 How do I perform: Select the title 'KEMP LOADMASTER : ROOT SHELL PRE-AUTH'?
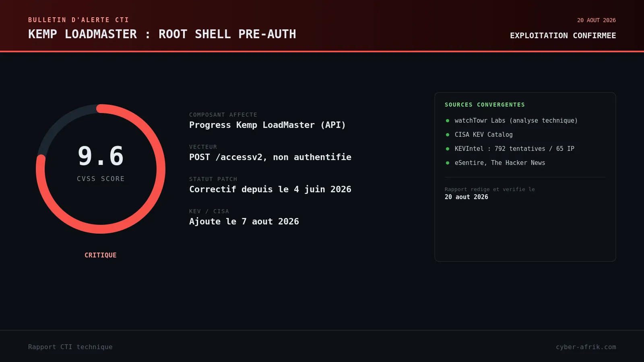click(162, 34)
